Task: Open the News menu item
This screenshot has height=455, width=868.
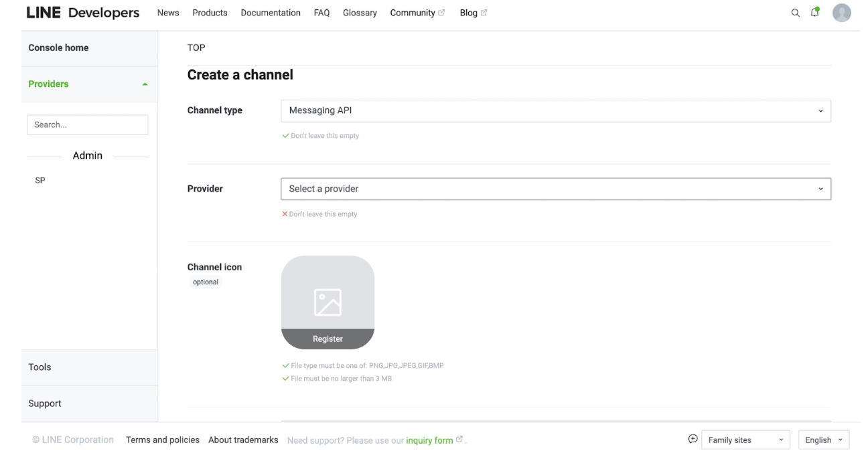Action: pyautogui.click(x=168, y=13)
